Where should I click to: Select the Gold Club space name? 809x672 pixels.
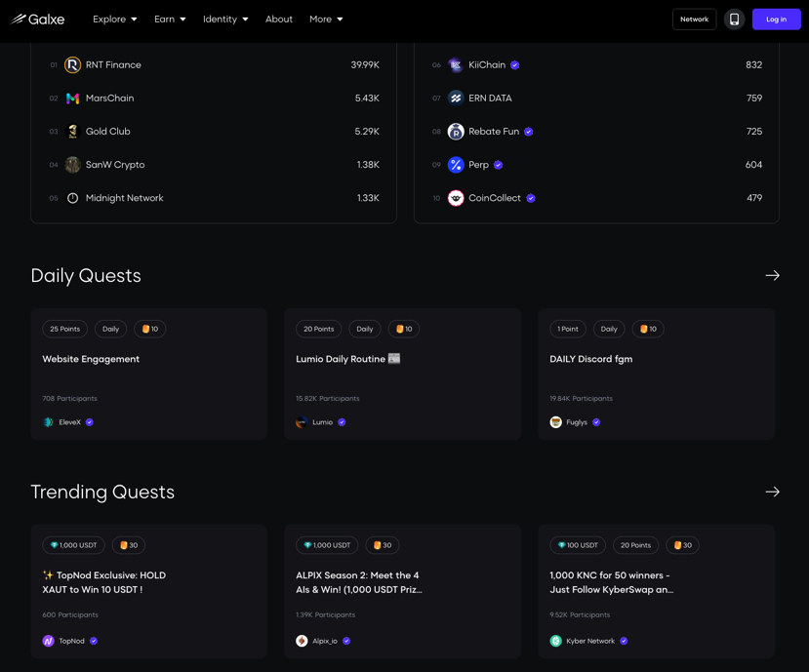[107, 132]
